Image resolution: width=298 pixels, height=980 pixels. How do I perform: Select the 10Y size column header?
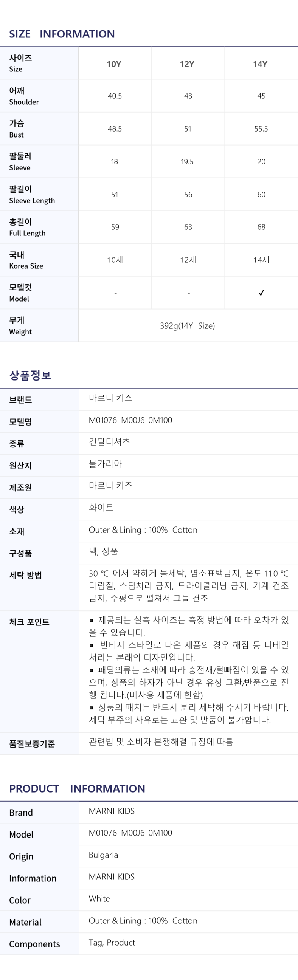(x=114, y=64)
